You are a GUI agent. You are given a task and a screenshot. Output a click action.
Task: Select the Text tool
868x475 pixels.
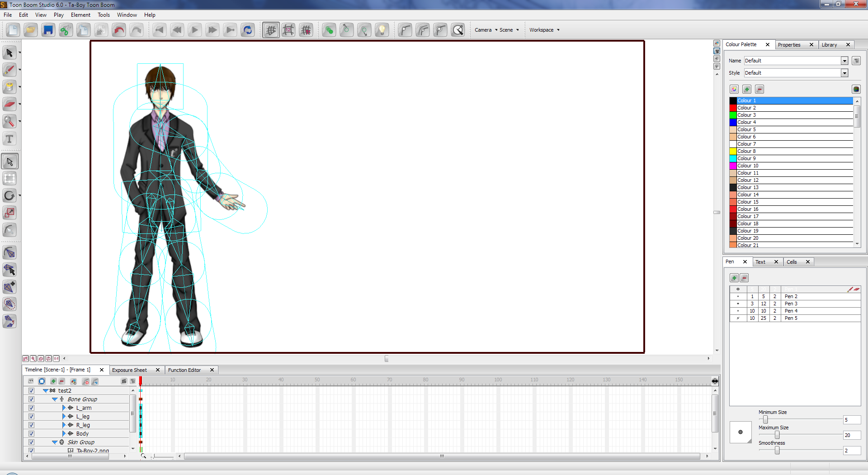(10, 139)
